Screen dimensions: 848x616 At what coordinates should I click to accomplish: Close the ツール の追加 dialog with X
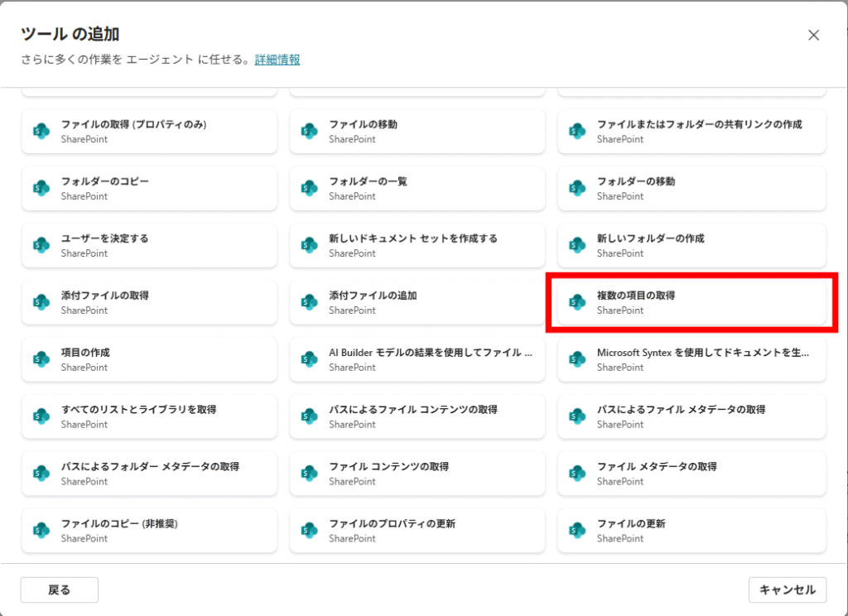(813, 35)
